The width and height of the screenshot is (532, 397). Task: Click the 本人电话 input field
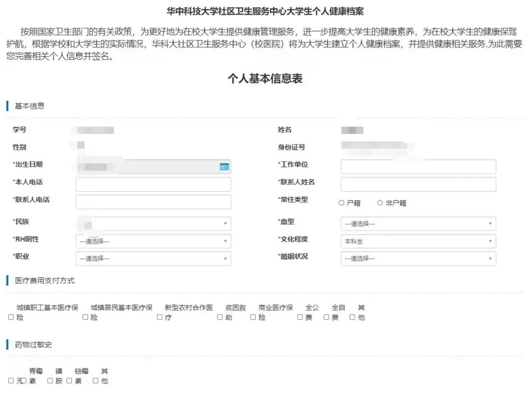[153, 184]
